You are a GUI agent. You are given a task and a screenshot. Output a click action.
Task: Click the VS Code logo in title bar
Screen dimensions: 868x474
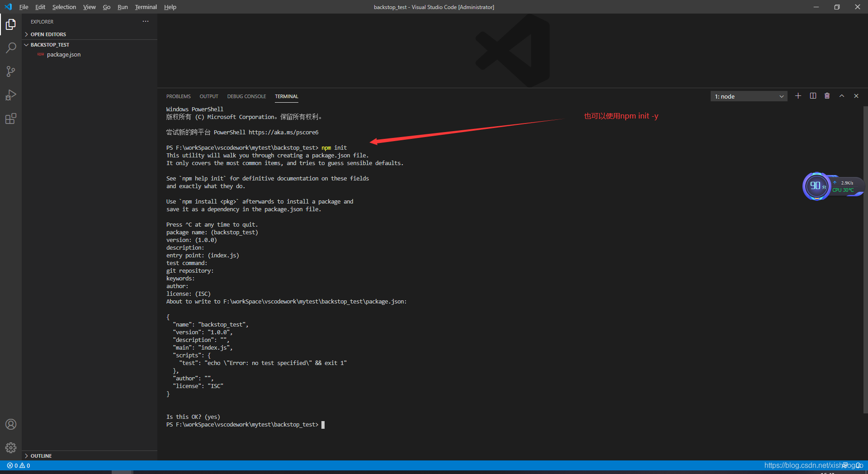click(x=8, y=7)
